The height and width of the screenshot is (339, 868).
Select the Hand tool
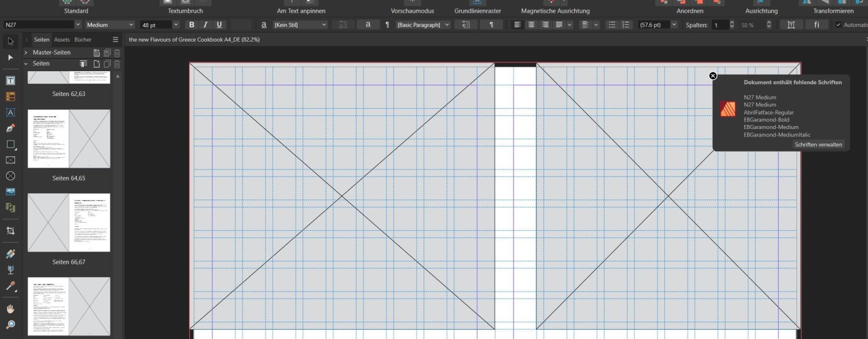pos(10,308)
